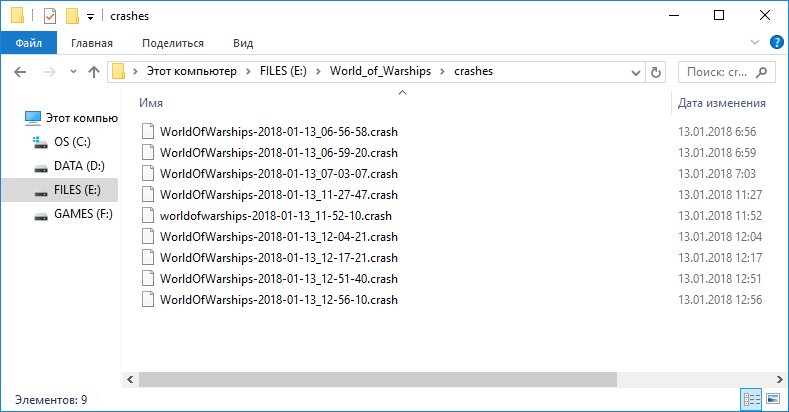Viewport: 789px width, 412px height.
Task: Expand the chevron after FILES (E:) breadcrumb
Action: (x=319, y=72)
